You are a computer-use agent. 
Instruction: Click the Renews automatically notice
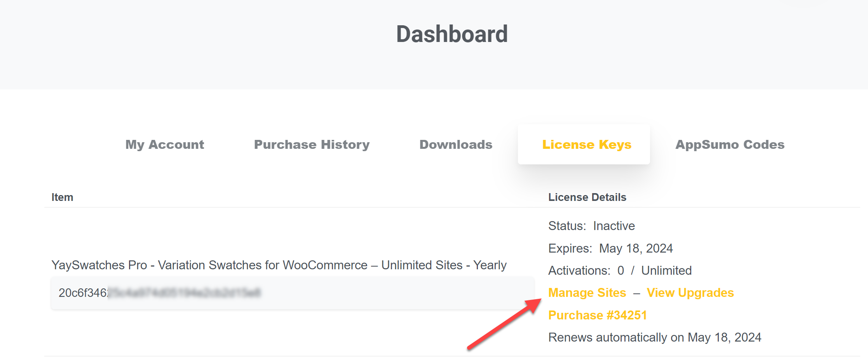[x=654, y=337]
